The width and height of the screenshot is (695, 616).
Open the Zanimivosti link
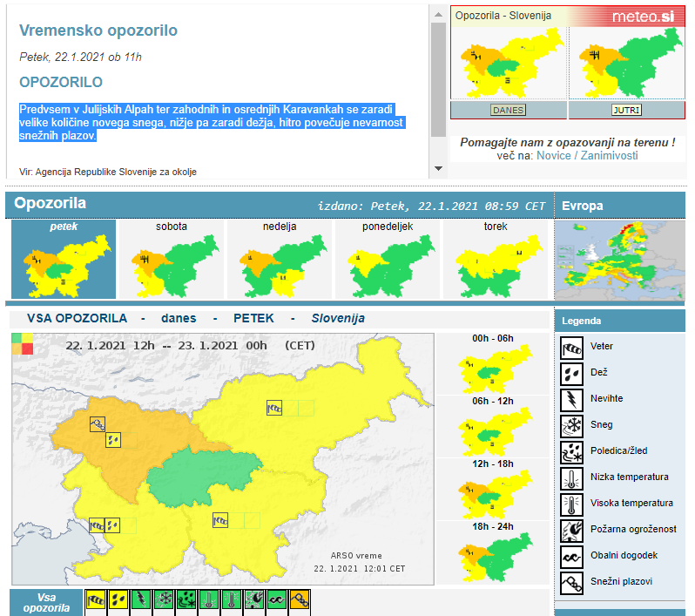tap(610, 155)
